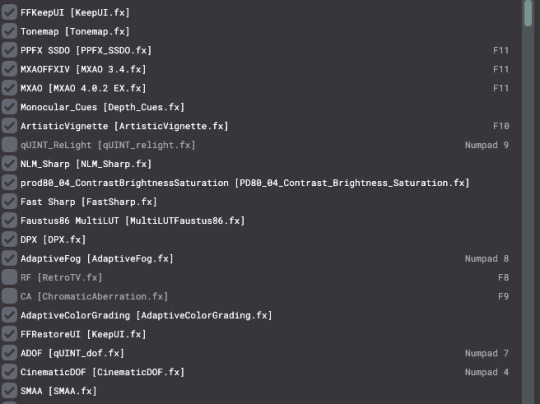Select the DPX [DPX.fx] entry
Screen dimensions: 540x404
pos(261,239)
